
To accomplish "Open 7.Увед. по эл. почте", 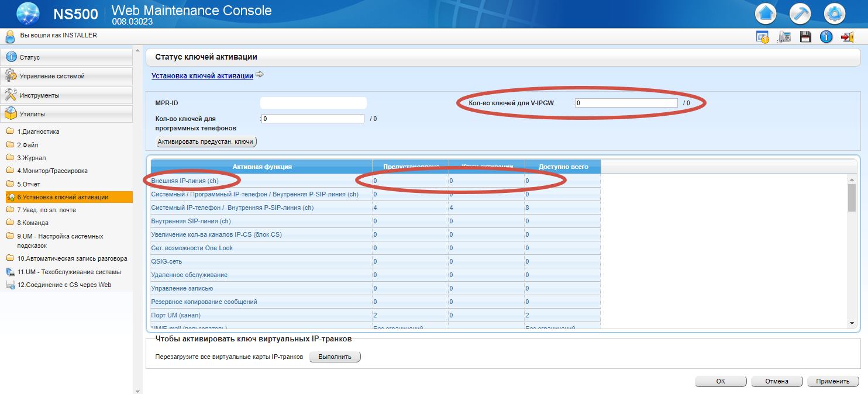I will click(46, 210).
